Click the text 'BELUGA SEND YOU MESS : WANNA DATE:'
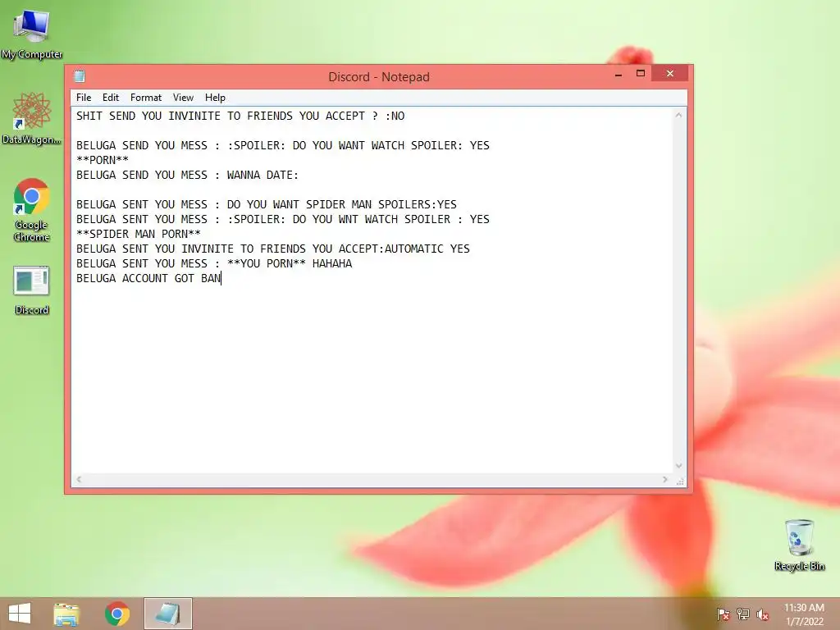The height and width of the screenshot is (630, 840). pos(187,175)
